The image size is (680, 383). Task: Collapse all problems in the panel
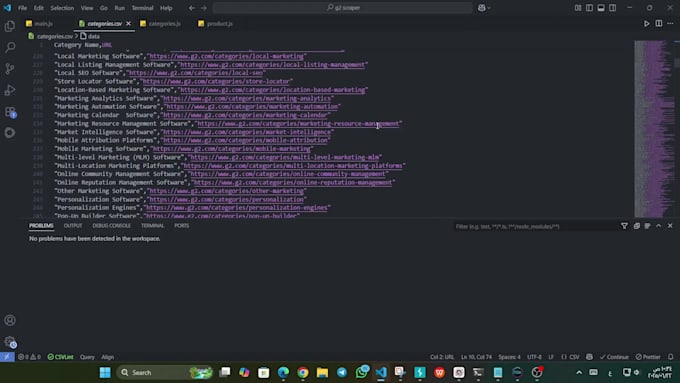pos(636,226)
